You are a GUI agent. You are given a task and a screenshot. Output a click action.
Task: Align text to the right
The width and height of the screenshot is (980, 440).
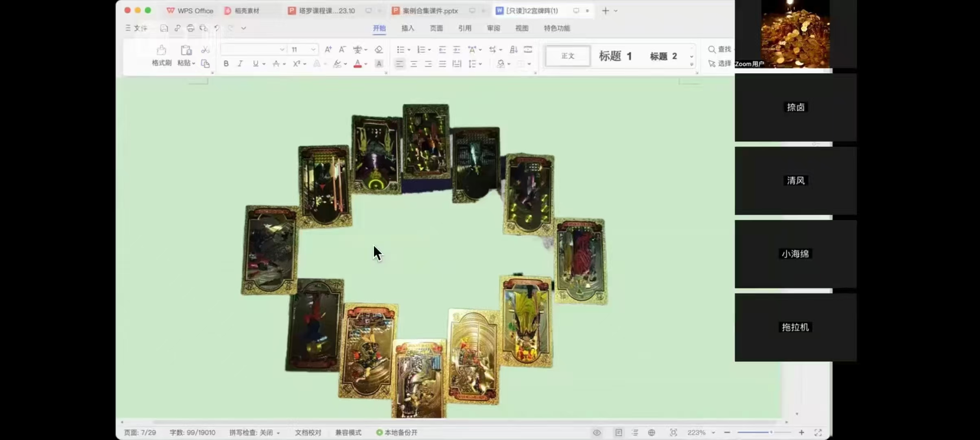click(428, 64)
